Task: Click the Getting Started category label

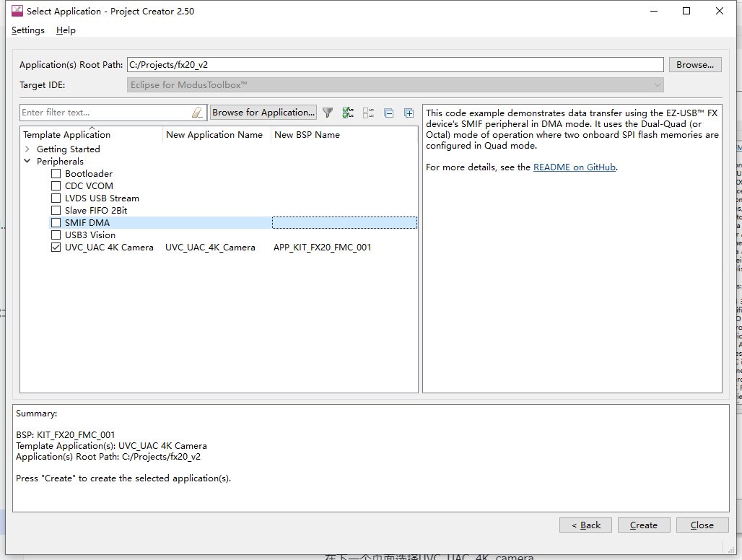Action: (x=69, y=149)
